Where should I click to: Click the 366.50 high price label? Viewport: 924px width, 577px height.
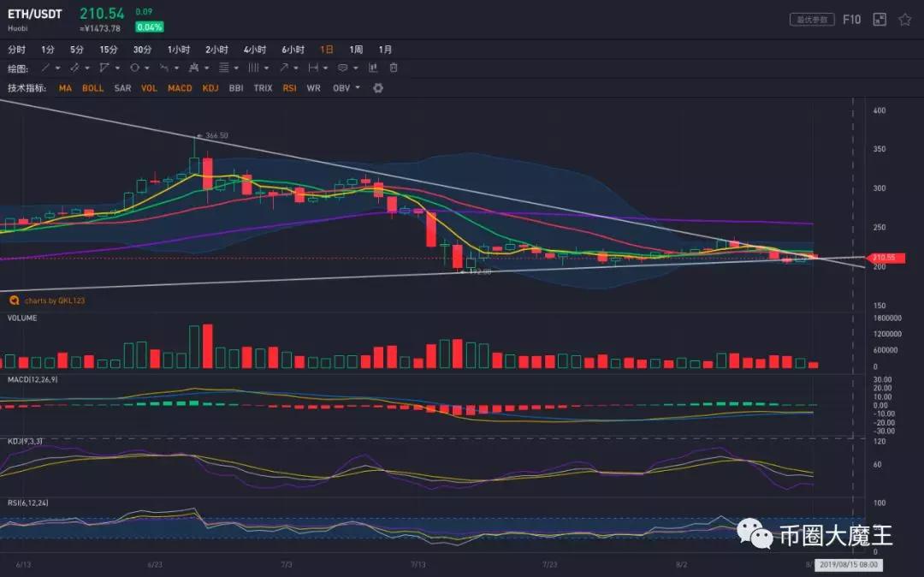point(216,135)
